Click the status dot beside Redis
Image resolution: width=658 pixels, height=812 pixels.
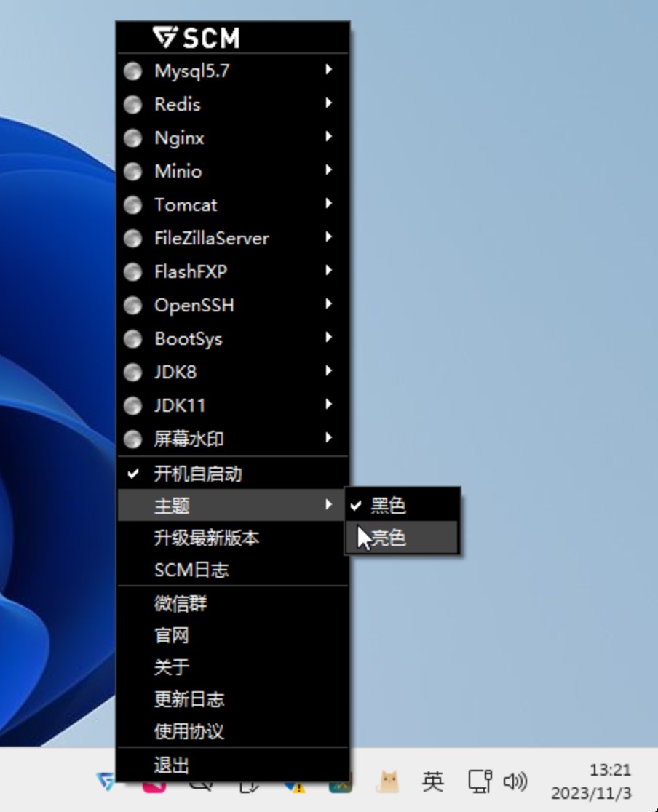[x=132, y=105]
